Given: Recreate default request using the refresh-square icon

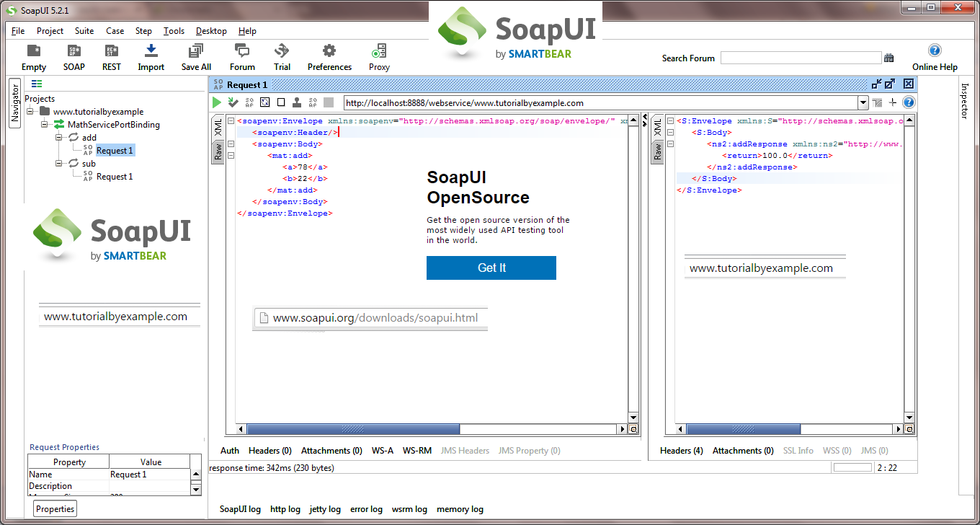Looking at the screenshot, I should [265, 102].
